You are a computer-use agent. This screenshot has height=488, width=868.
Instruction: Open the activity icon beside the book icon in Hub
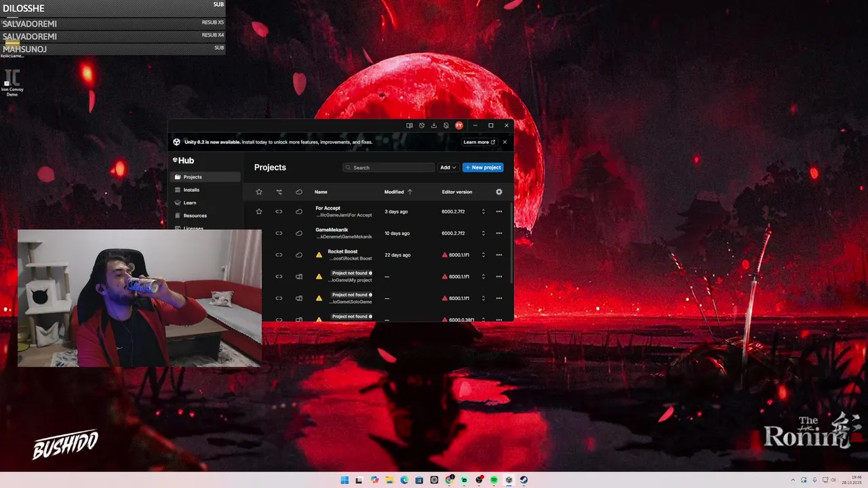pyautogui.click(x=422, y=125)
